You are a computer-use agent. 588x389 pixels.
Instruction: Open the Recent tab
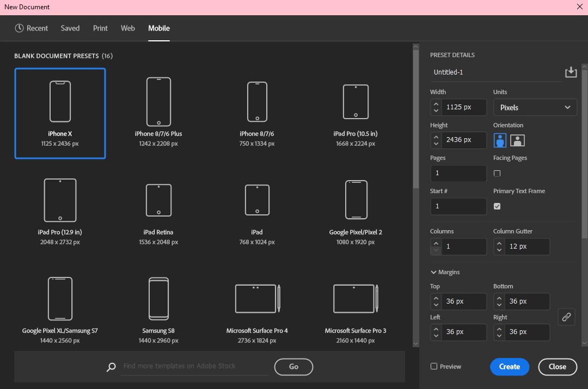(x=32, y=28)
